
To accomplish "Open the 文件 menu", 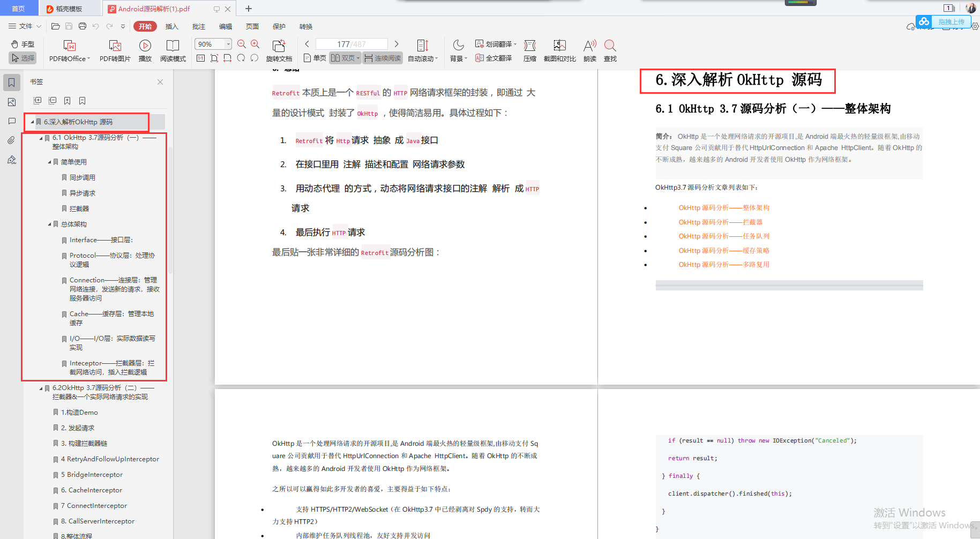I will point(25,26).
